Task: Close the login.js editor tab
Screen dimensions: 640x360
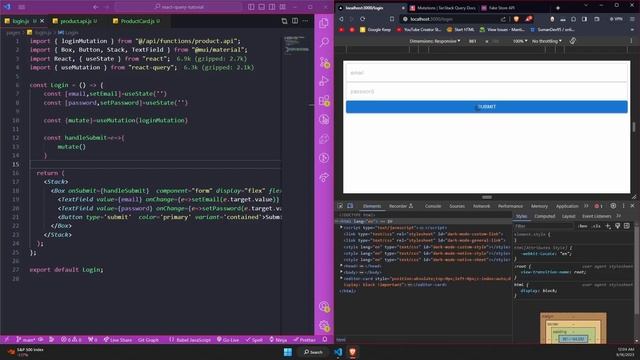Action: [42, 21]
